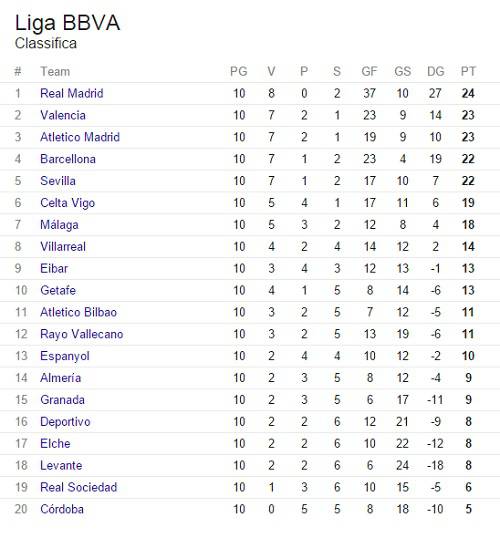Open the Valencia team link
This screenshot has width=500, height=538.
(x=63, y=115)
